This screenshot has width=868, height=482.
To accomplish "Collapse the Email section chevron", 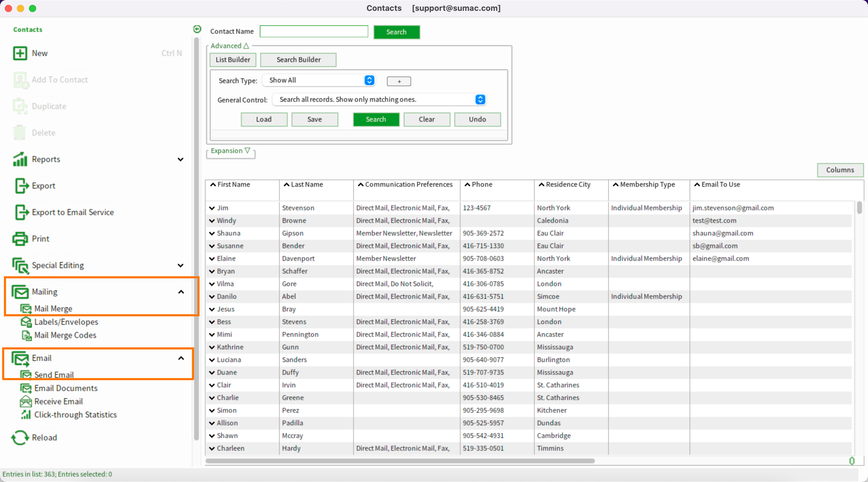I will tap(181, 358).
